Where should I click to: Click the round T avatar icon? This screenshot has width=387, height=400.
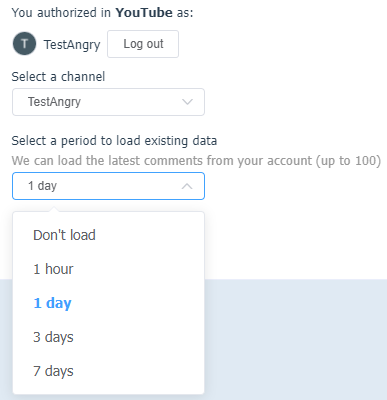[24, 44]
